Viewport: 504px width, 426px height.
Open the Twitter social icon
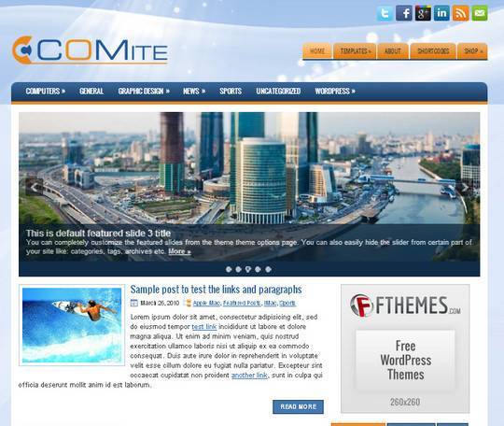click(x=385, y=13)
